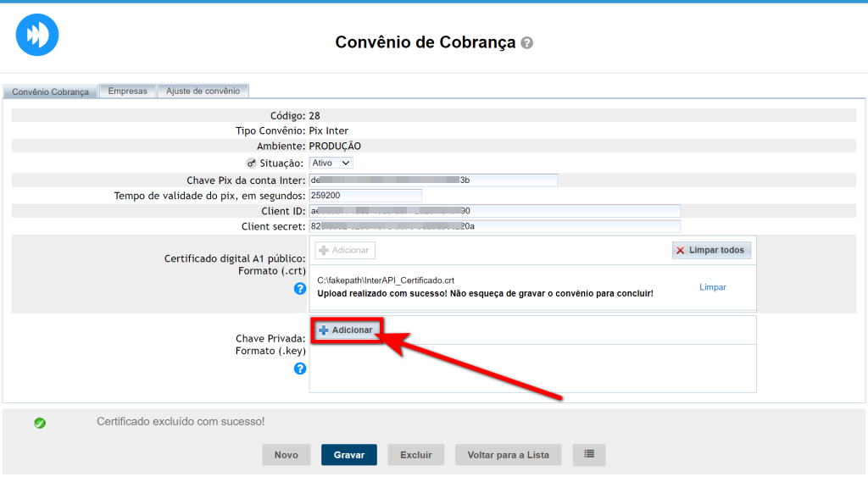Open help for Chave Privada format

[x=300, y=369]
